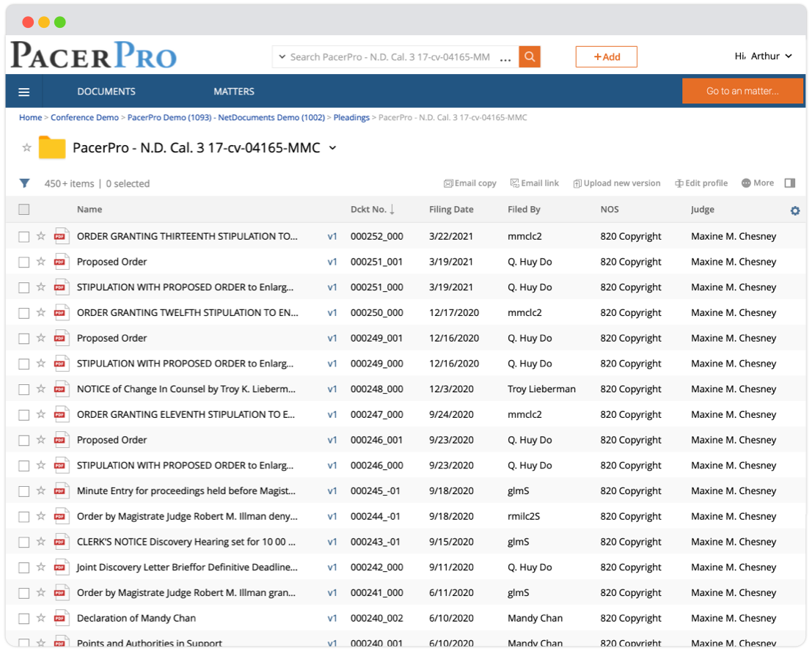Open the hamburger navigation menu
This screenshot has height=651, width=812.
[x=23, y=92]
